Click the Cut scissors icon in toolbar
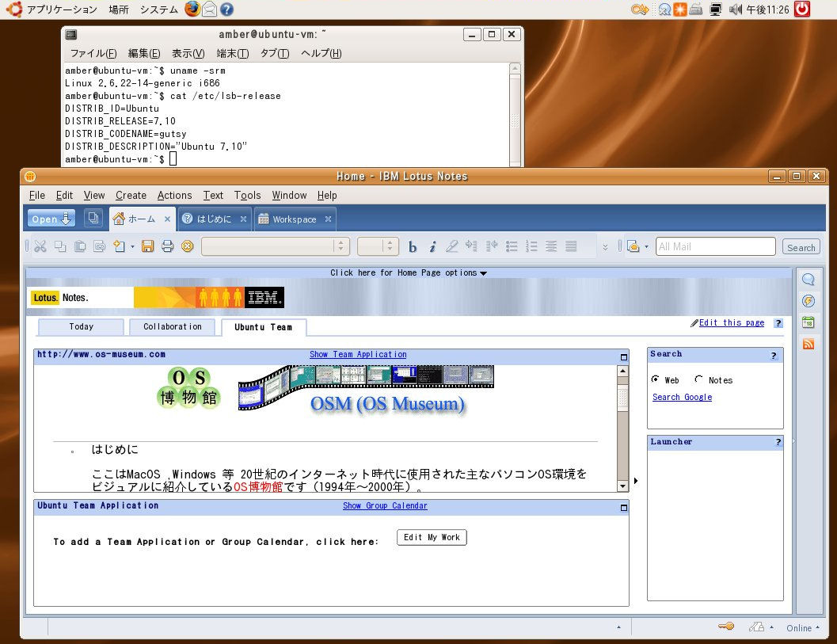Screen dimensions: 837x644 click(x=40, y=246)
